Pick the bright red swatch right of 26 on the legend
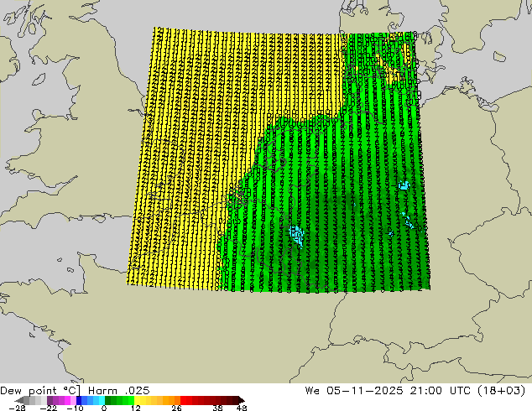 pyautogui.click(x=183, y=400)
